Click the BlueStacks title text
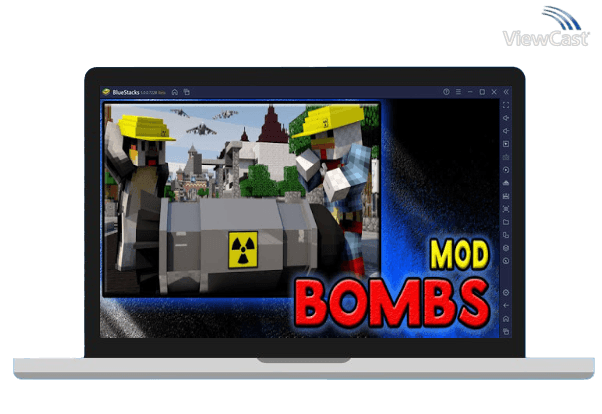This screenshot has height=414, width=602. 126,92
